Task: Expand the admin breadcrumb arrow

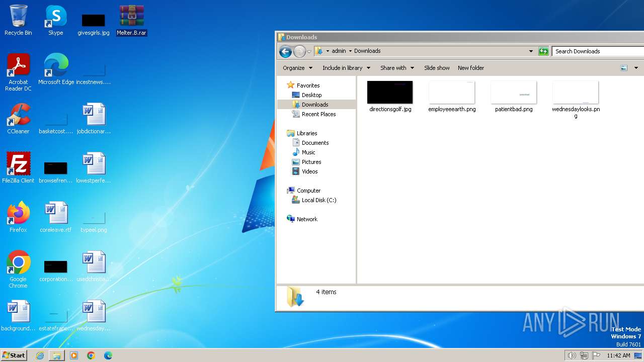Action: [x=350, y=51]
